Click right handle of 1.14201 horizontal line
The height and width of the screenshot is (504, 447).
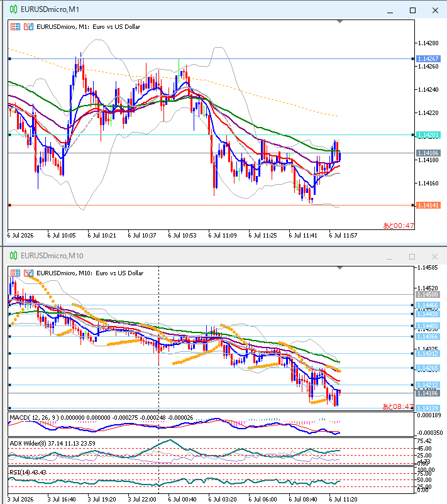[x=412, y=135]
